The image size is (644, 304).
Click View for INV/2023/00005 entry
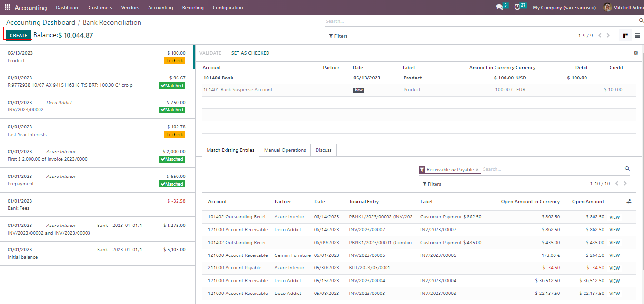point(614,255)
